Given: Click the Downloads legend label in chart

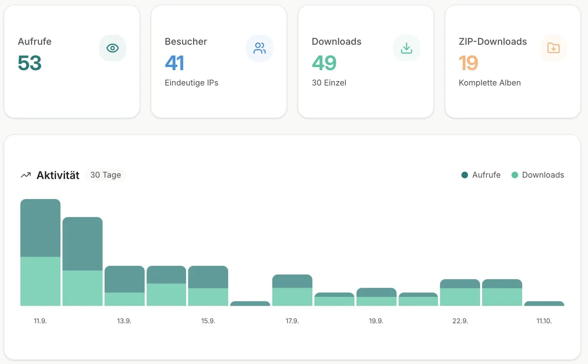Looking at the screenshot, I should tap(543, 175).
